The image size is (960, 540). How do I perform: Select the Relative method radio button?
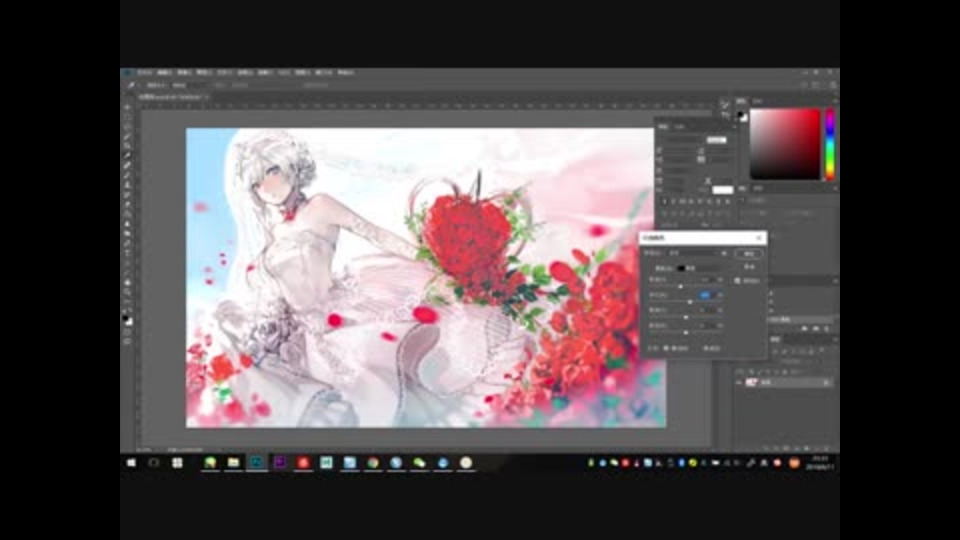pos(667,348)
